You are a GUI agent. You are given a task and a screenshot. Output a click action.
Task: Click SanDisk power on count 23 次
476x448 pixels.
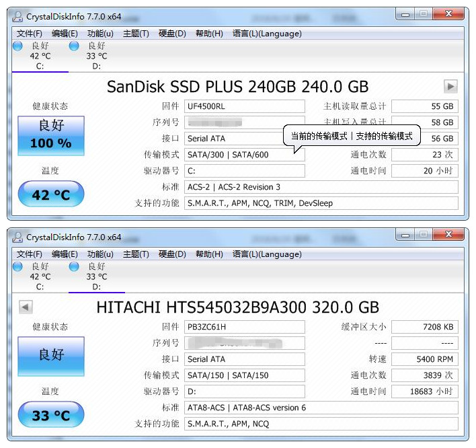[425, 155]
